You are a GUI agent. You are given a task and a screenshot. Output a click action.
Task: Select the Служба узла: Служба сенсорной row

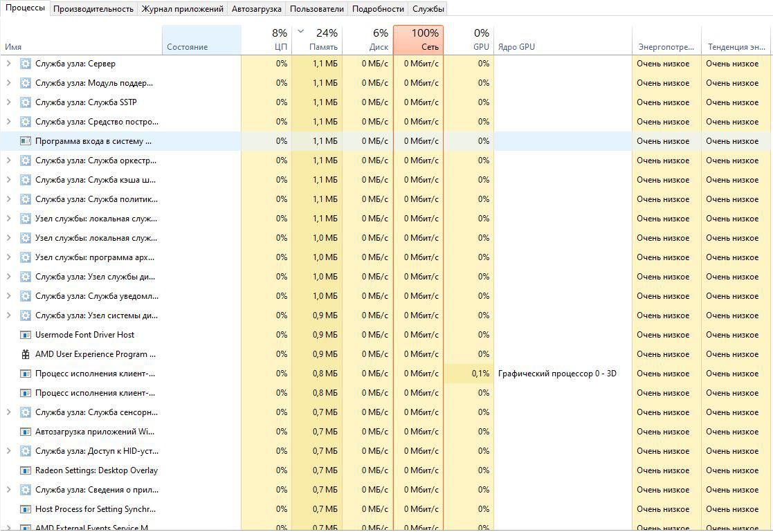click(96, 412)
